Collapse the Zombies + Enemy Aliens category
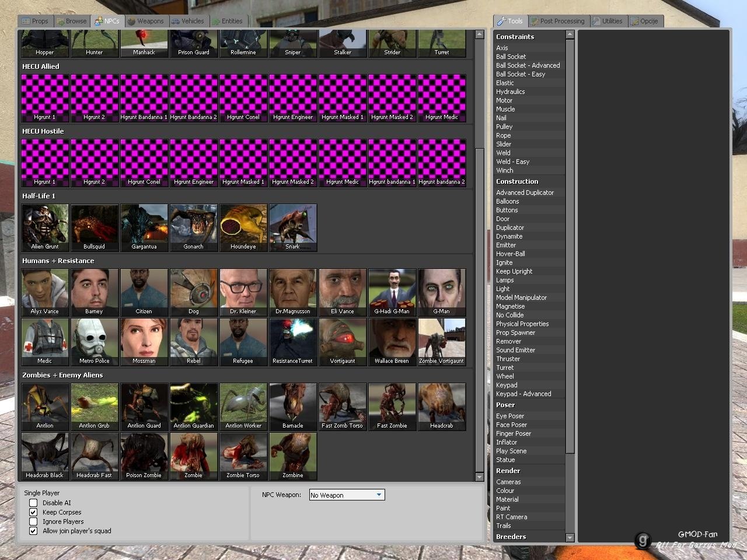Image resolution: width=747 pixels, height=560 pixels. tap(246, 375)
